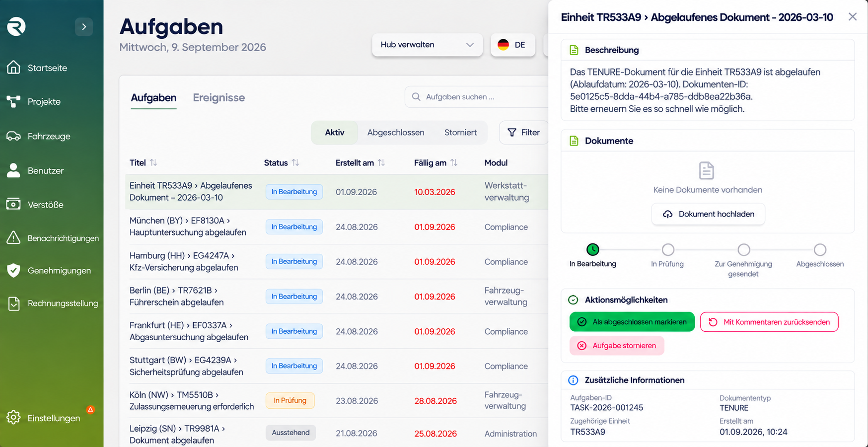This screenshot has width=868, height=447.
Task: Open the Hub verwalten dropdown
Action: click(427, 45)
